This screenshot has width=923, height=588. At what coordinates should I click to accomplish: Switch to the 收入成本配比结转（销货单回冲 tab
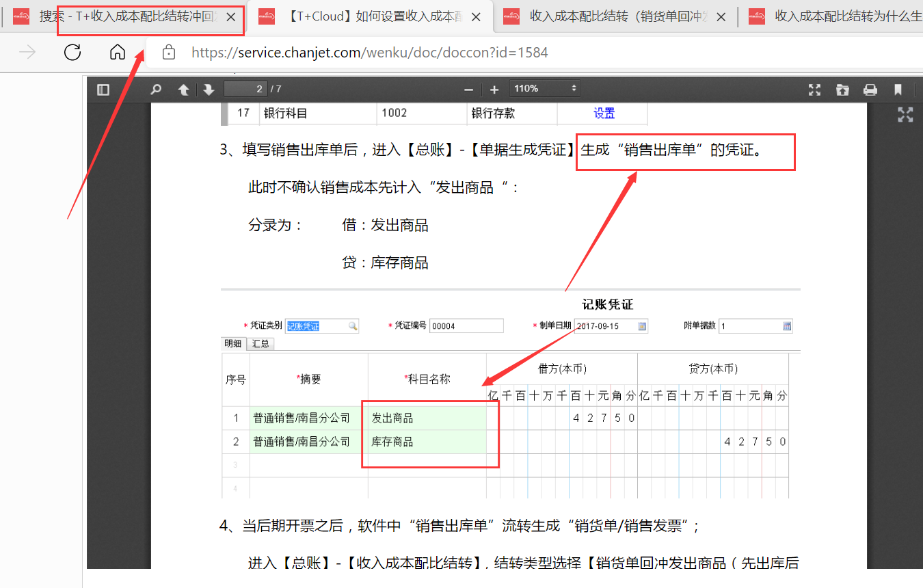point(615,16)
